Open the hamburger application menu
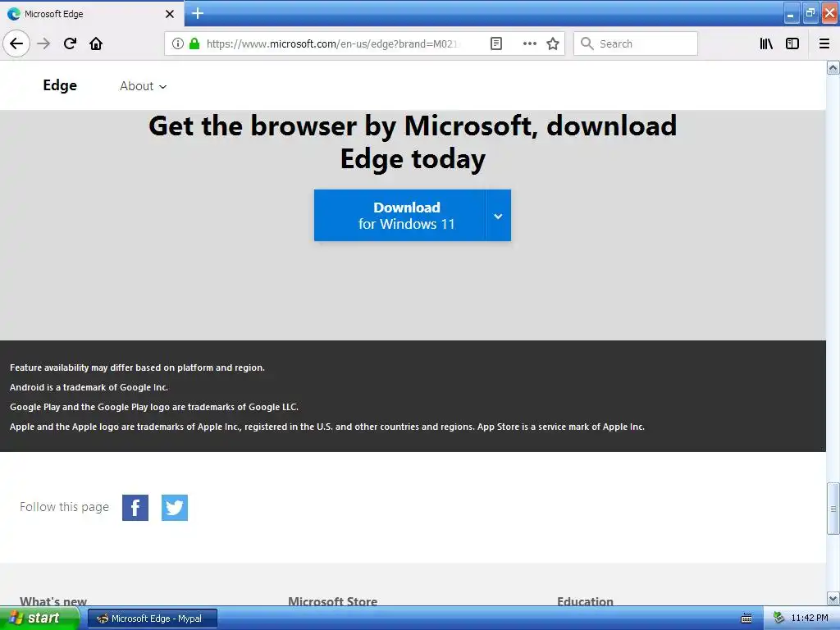 [x=824, y=43]
